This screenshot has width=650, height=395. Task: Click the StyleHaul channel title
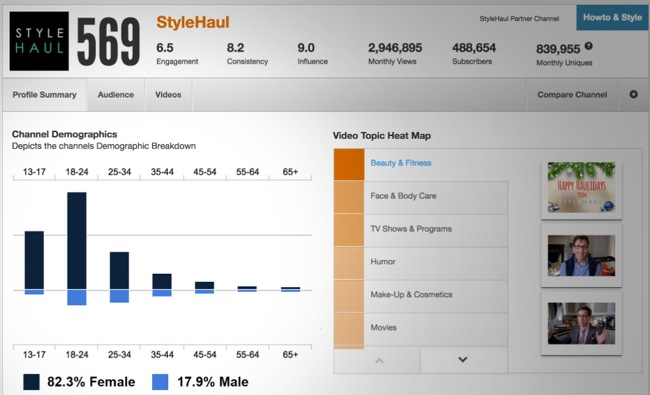click(x=193, y=22)
